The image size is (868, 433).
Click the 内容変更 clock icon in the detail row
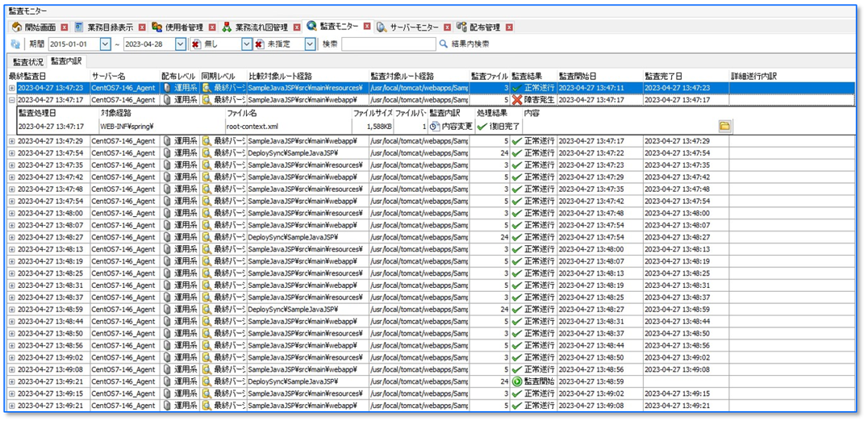click(x=434, y=127)
